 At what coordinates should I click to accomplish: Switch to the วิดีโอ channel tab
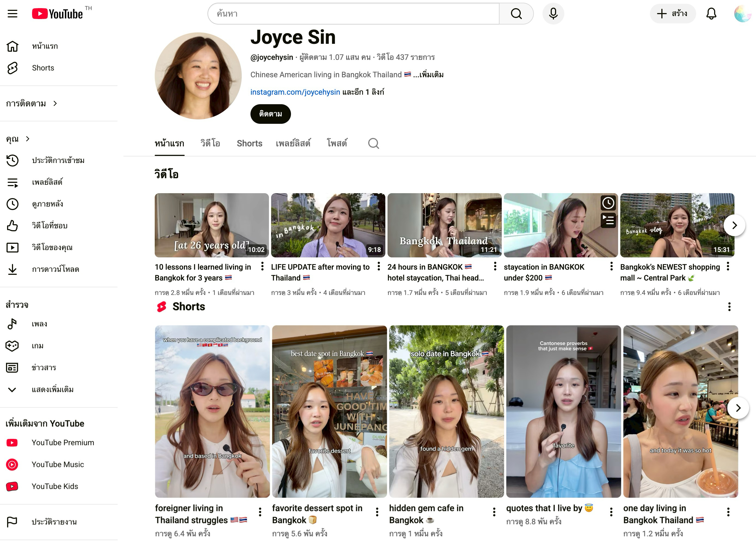(x=210, y=143)
